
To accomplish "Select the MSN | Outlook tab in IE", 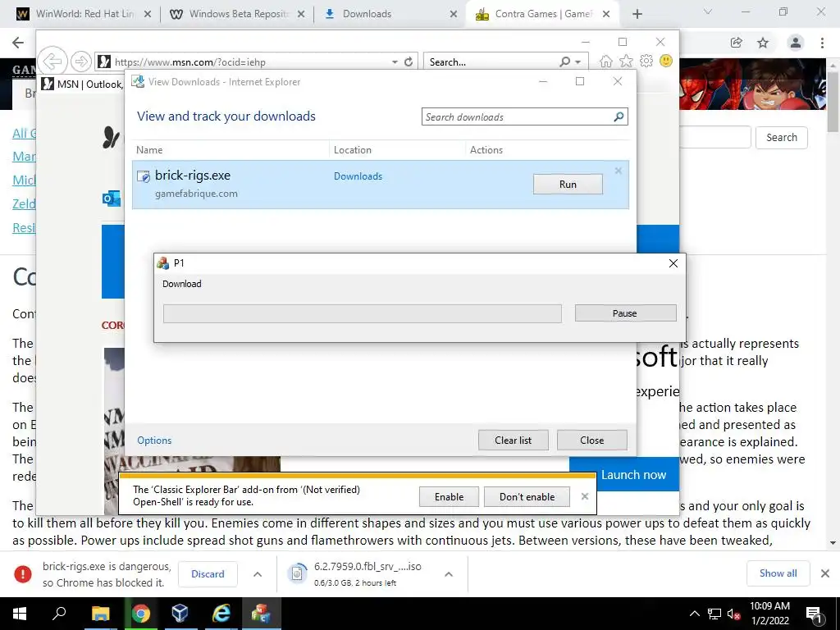I will pyautogui.click(x=83, y=84).
